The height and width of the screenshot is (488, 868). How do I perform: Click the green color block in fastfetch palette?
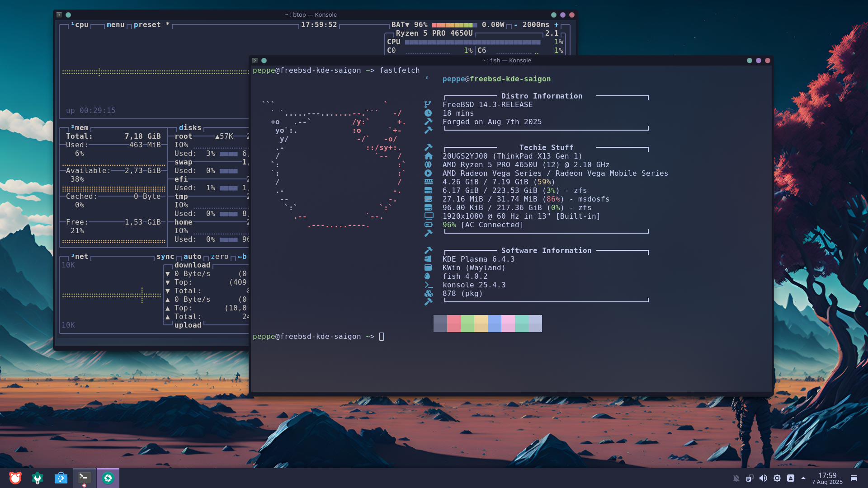[467, 324]
